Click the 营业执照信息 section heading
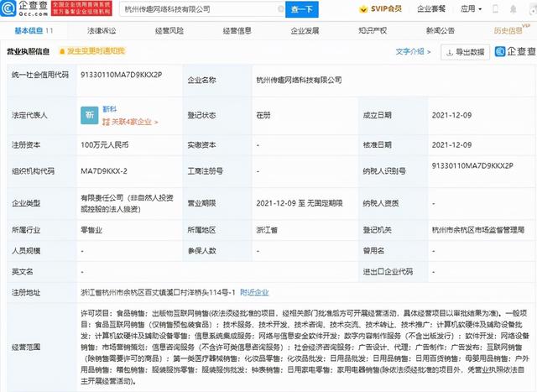This screenshot has width=537, height=392. point(28,51)
